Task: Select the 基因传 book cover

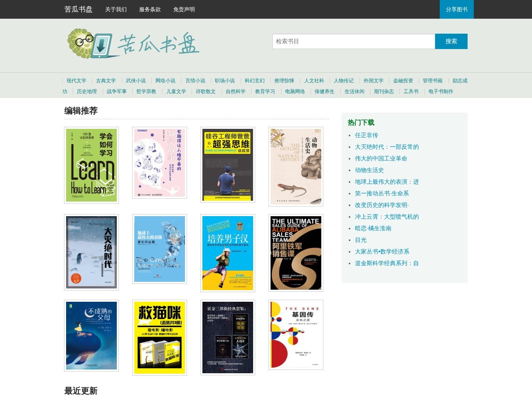Action: 296,335
